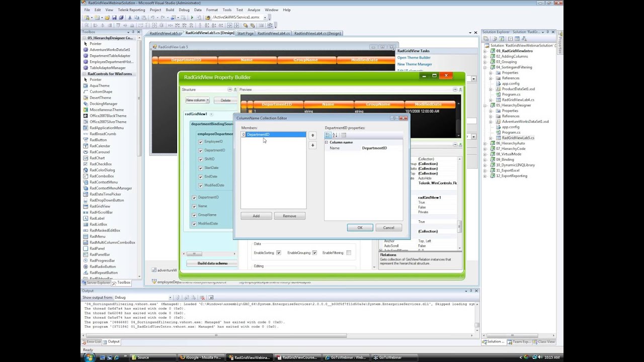The image size is (644, 362).
Task: Switch to Error List tab
Action: pos(93,342)
